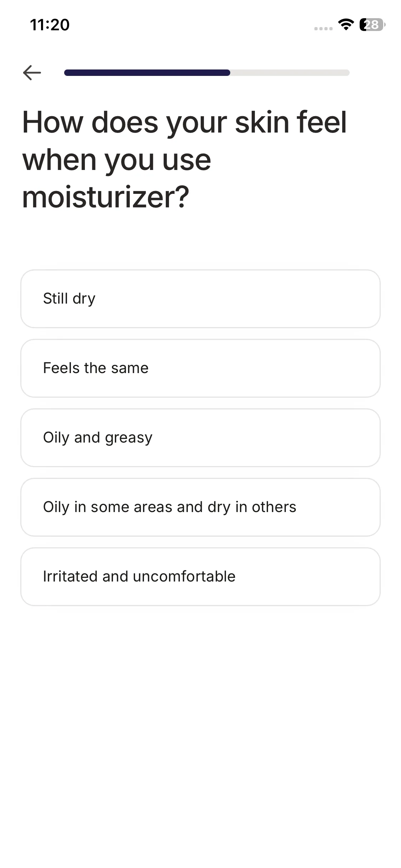The width and height of the screenshot is (401, 868).
Task: Tap the cellular signal dots
Action: click(323, 29)
